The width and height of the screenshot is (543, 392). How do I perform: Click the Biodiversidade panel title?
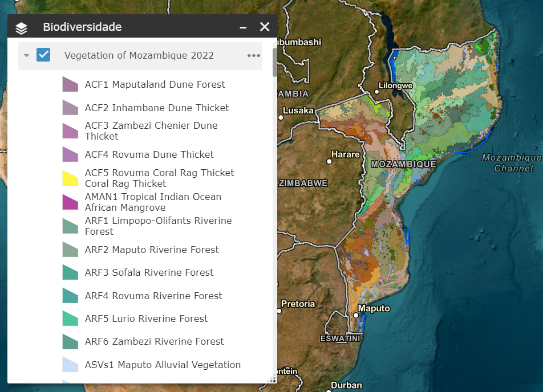tap(82, 27)
